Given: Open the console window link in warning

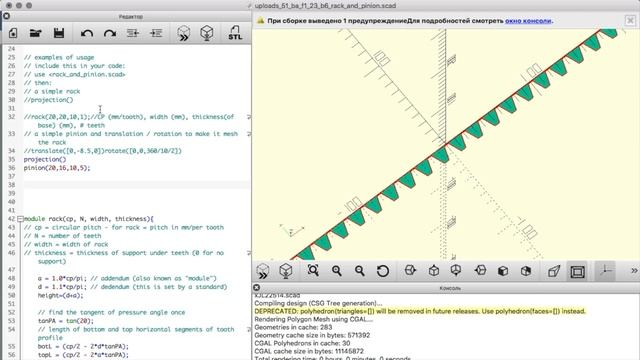Looking at the screenshot, I should [528, 21].
